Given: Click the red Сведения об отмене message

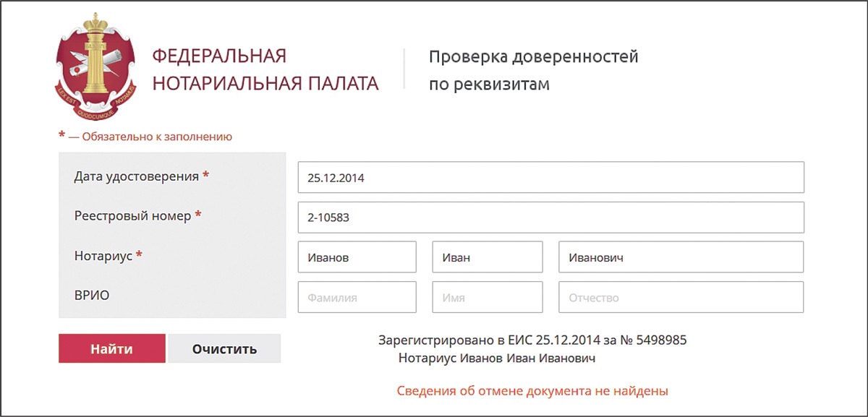Looking at the screenshot, I should pyautogui.click(x=532, y=391).
